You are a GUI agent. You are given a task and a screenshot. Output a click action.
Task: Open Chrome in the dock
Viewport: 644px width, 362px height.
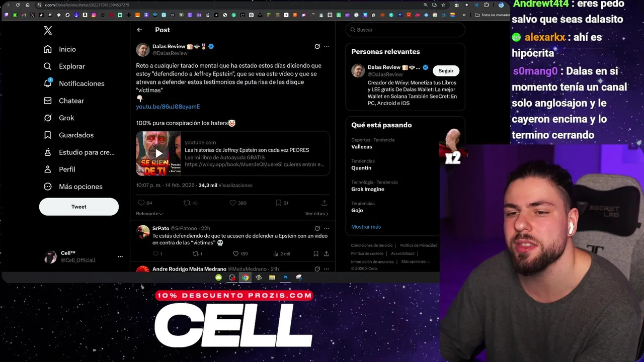pyautogui.click(x=245, y=278)
